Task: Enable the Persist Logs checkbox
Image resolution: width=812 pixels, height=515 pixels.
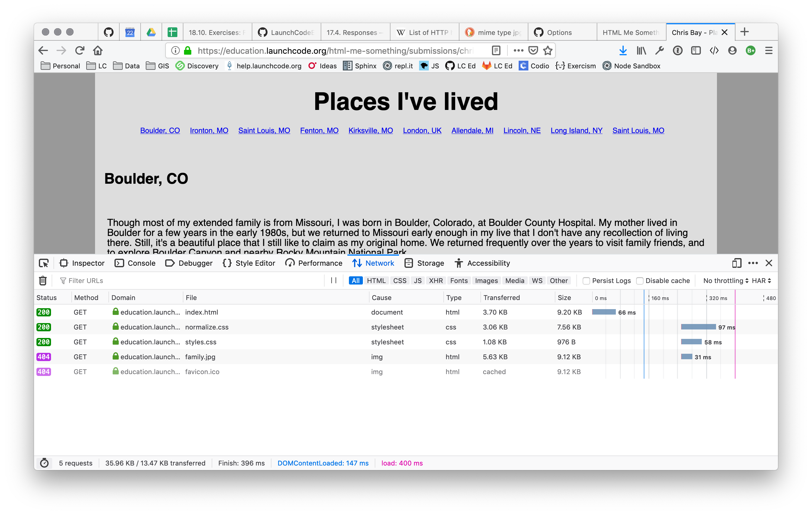Action: [x=586, y=281]
